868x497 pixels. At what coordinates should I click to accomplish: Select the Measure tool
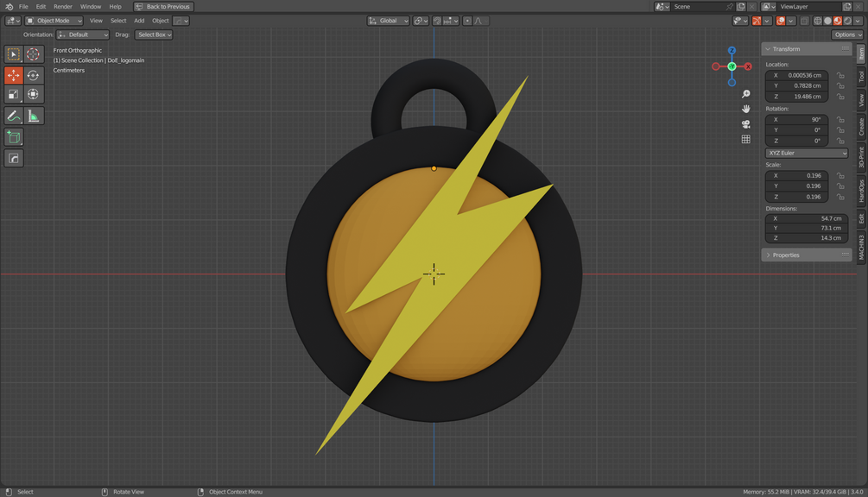[33, 116]
